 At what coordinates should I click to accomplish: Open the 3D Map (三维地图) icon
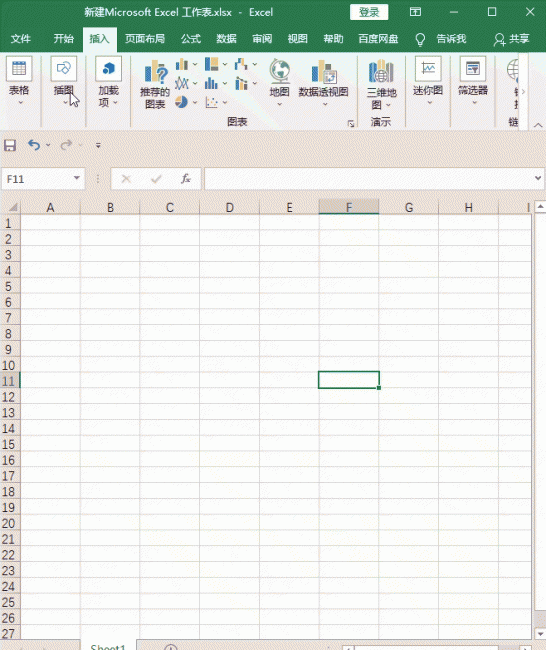coord(381,71)
